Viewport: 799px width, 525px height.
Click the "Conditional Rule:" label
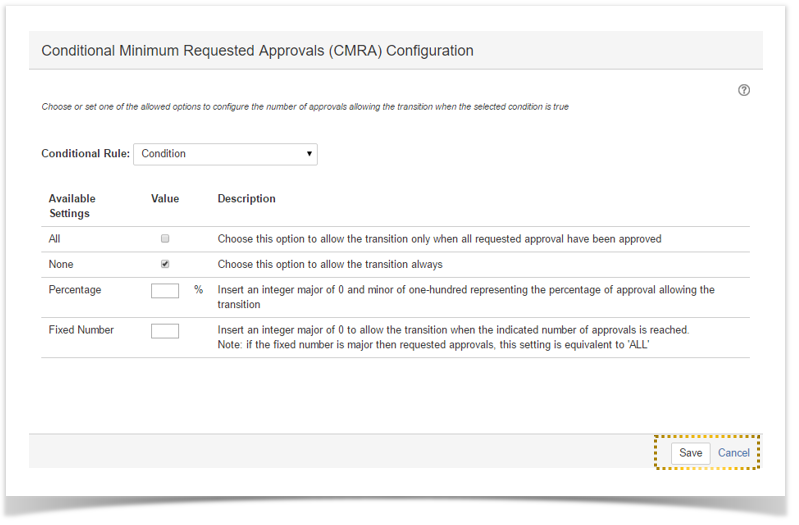85,154
